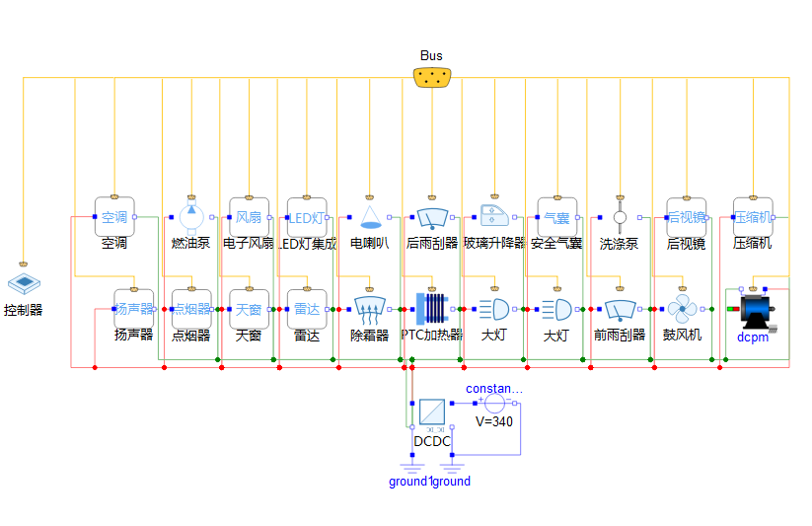Click the 控制器 controller chip icon
This screenshot has width=812, height=526.
(x=24, y=285)
